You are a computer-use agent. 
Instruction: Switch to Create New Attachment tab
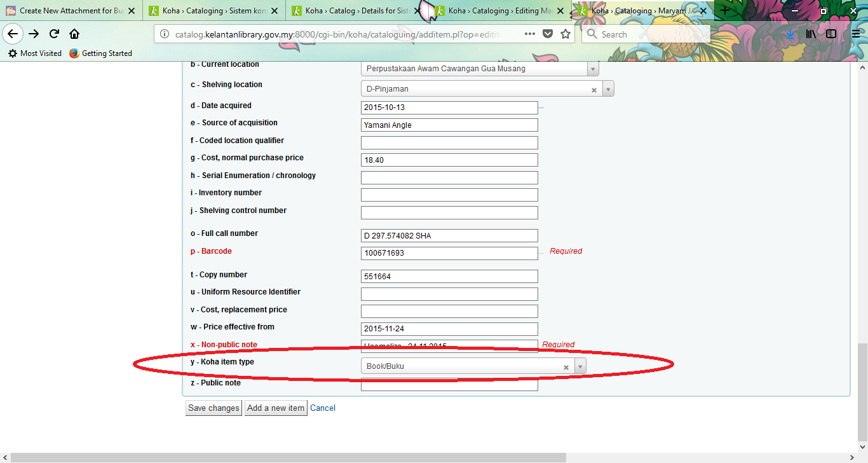tap(70, 11)
